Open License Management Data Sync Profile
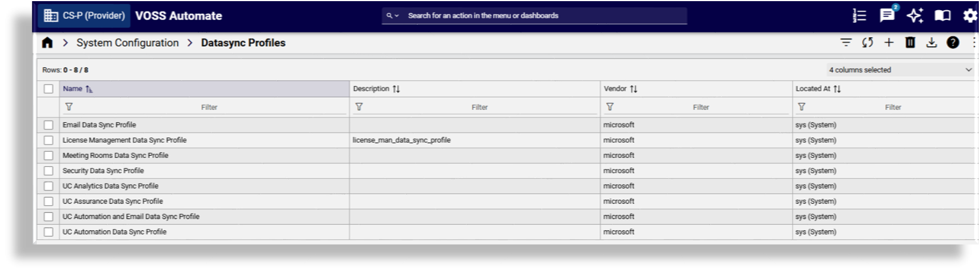Viewport: 980px width, 273px height. point(124,140)
